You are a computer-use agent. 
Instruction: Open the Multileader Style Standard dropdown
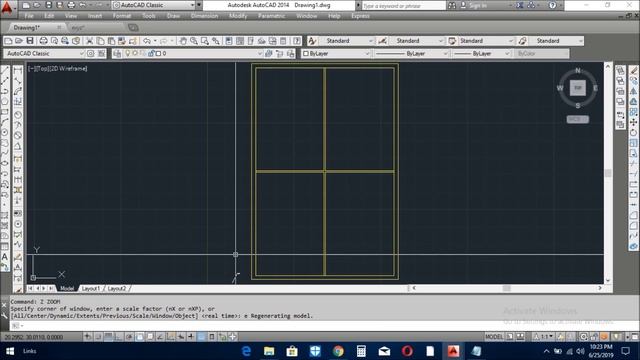(556, 41)
